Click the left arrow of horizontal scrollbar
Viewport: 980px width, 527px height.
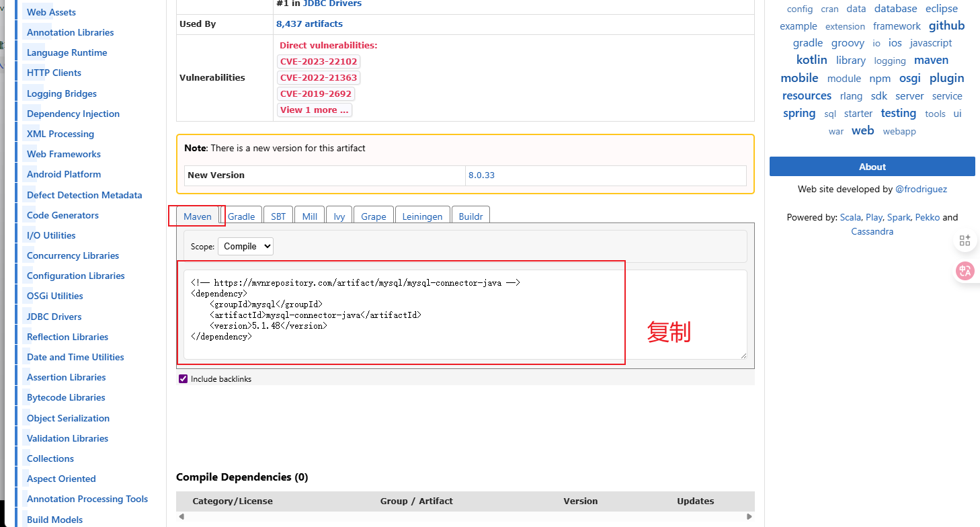tap(180, 517)
